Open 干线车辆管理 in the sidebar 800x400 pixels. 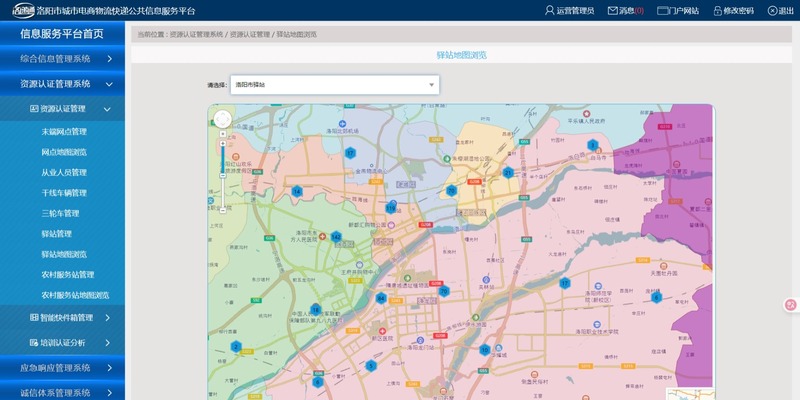[x=64, y=193]
